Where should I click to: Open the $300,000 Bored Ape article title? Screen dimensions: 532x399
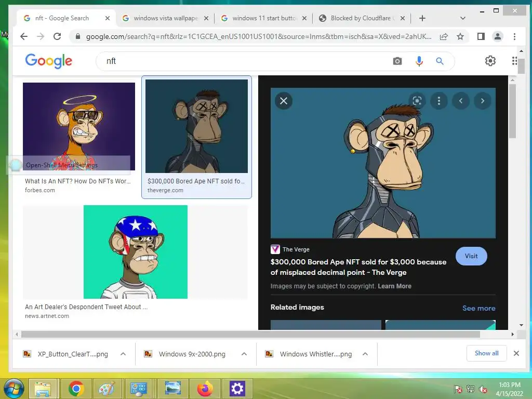click(x=358, y=267)
